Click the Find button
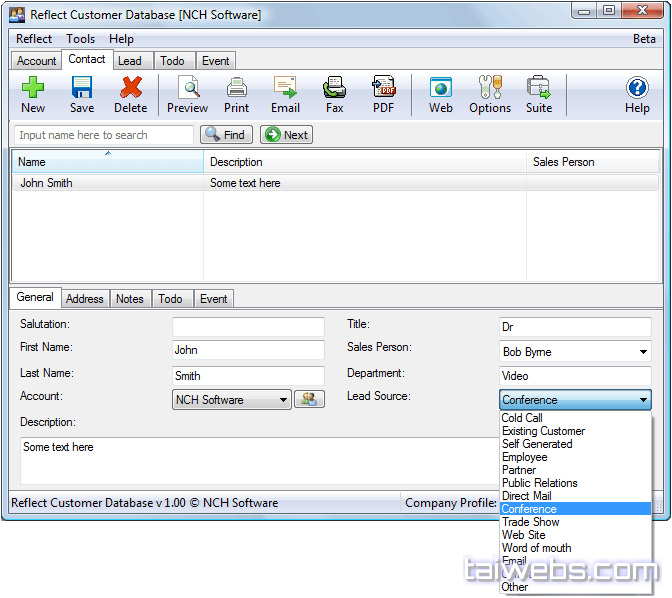This screenshot has width=672, height=598. (226, 135)
